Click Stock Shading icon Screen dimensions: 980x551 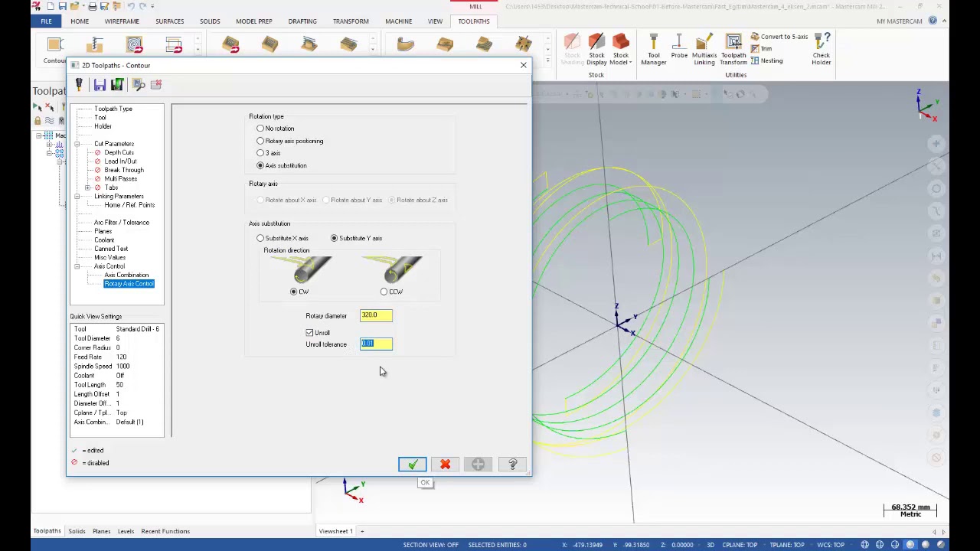coord(572,50)
